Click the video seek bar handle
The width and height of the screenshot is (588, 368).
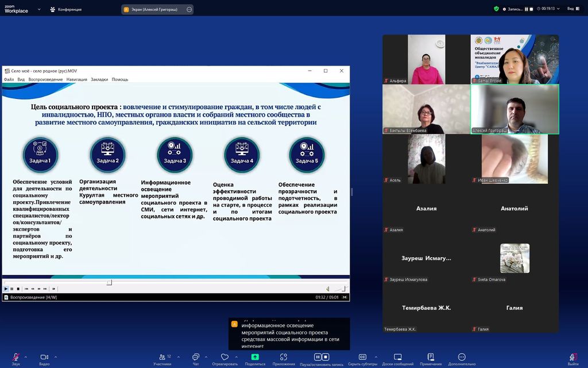pos(109,282)
